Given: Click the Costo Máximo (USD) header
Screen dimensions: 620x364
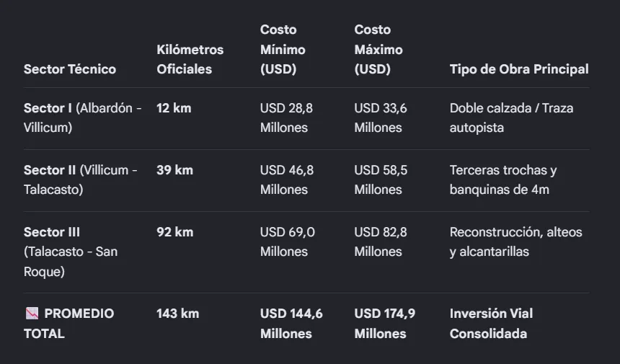Looking at the screenshot, I should point(378,50).
